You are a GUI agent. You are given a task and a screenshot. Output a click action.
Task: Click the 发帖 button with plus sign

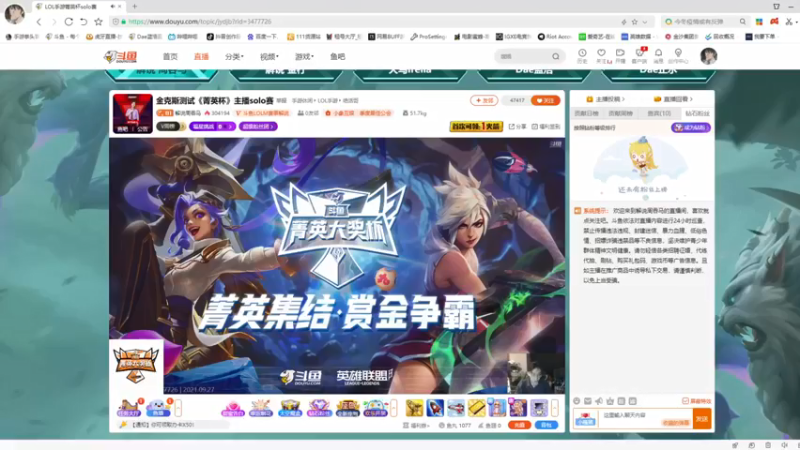click(x=484, y=101)
